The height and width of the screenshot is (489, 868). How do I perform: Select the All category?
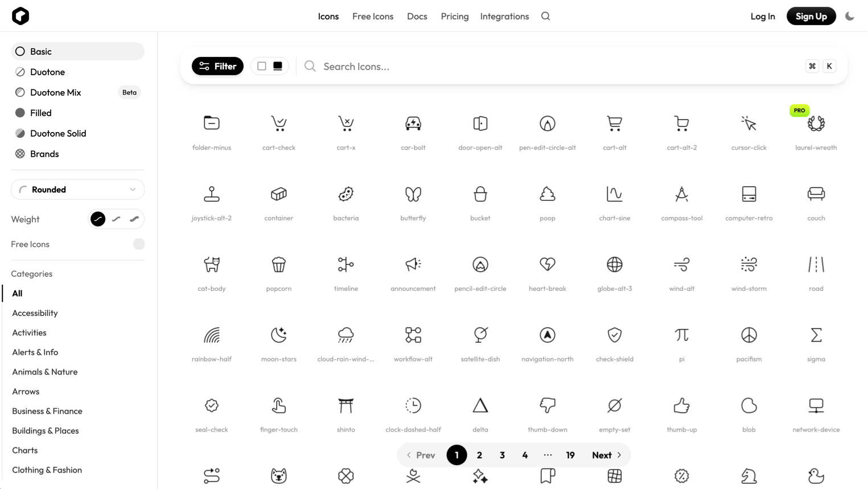[x=17, y=293]
